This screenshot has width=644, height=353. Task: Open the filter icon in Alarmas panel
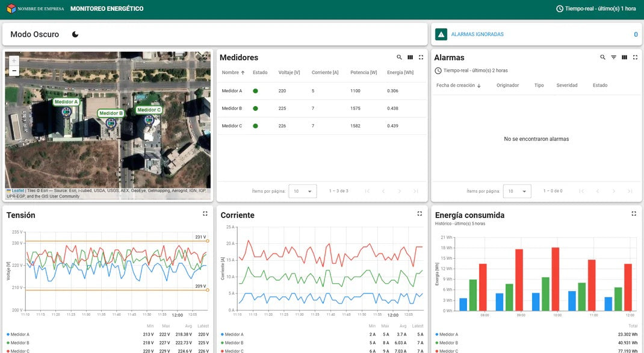[x=613, y=57]
